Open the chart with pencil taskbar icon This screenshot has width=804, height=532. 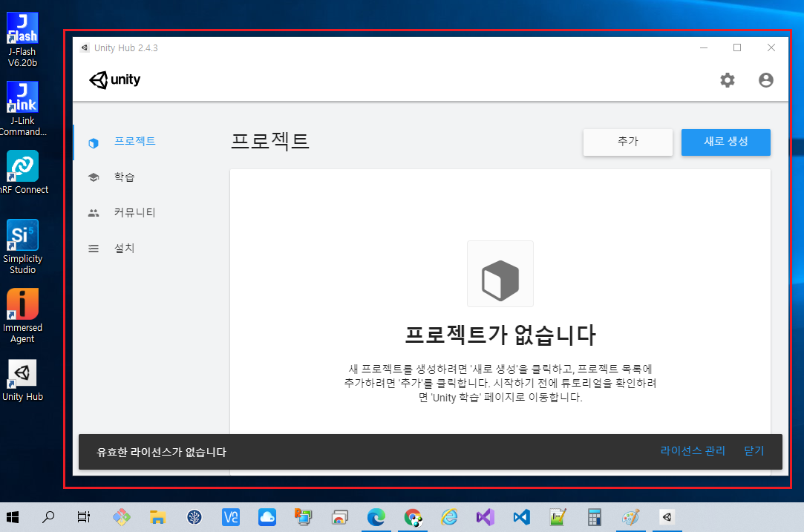click(x=558, y=517)
